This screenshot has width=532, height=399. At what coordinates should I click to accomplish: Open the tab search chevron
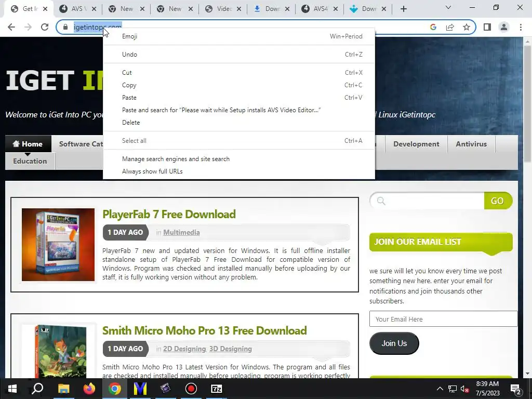click(x=448, y=7)
